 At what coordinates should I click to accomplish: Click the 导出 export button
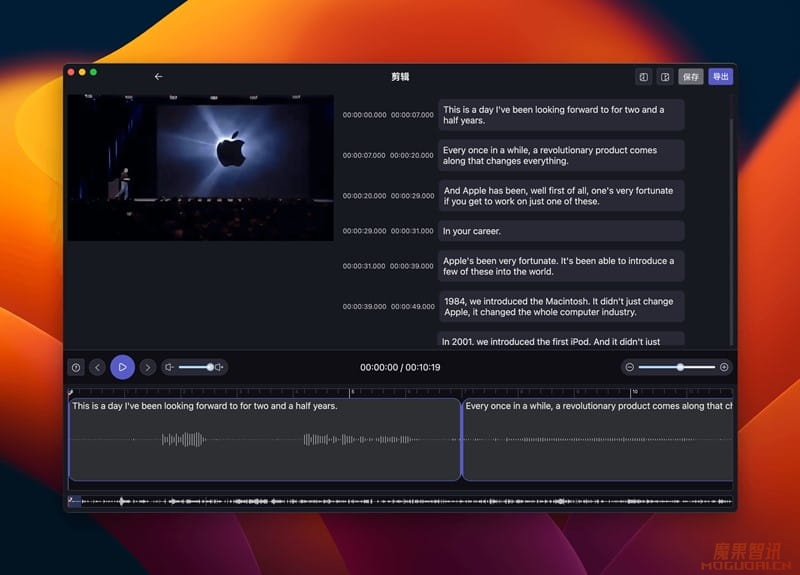(720, 77)
